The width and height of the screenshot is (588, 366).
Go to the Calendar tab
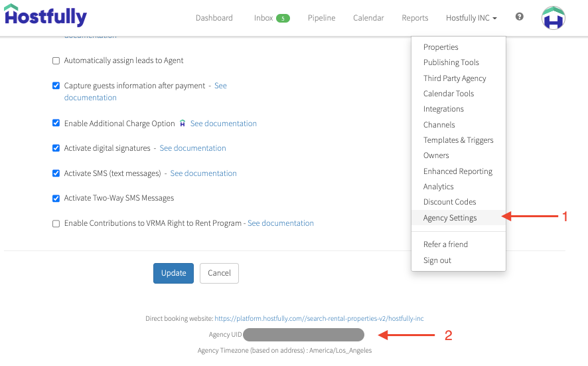pos(368,18)
